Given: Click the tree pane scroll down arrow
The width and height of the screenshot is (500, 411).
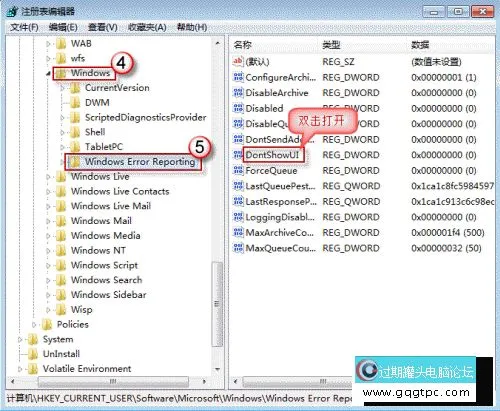Looking at the screenshot, I should [218, 369].
